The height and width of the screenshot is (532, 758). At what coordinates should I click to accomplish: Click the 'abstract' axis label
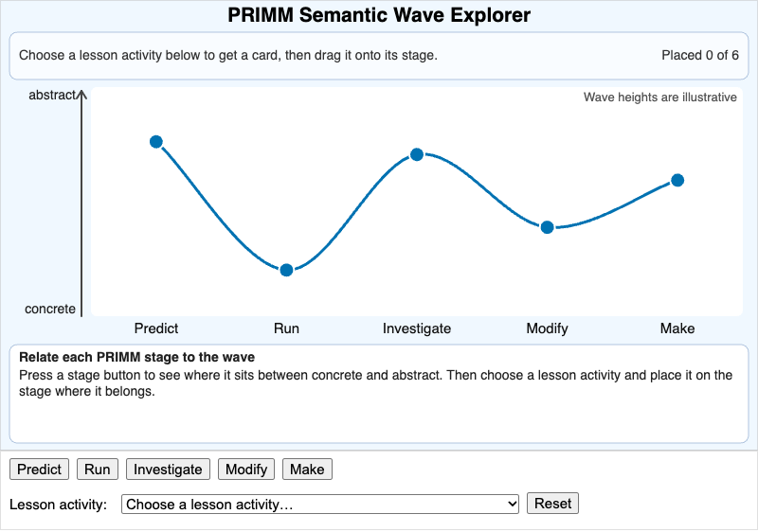click(52, 95)
